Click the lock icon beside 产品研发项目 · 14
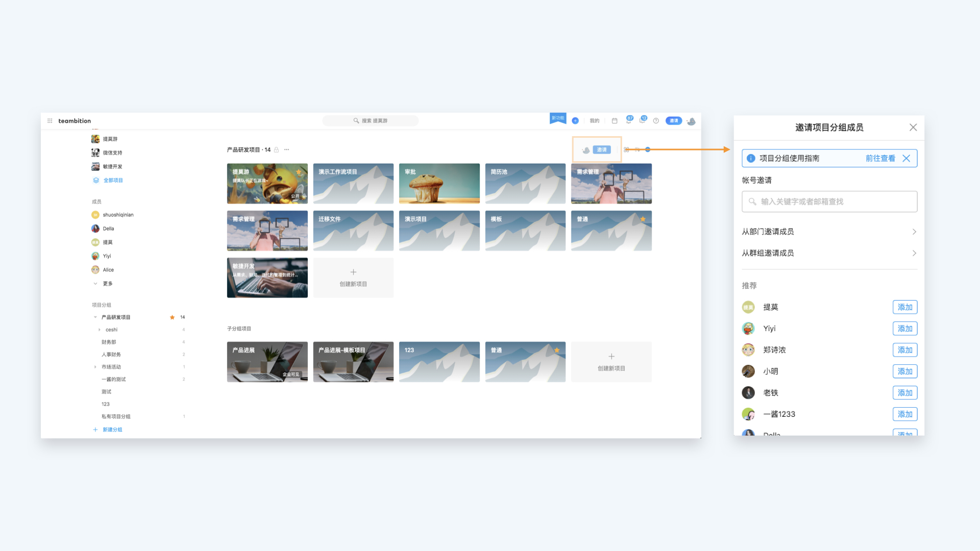 pyautogui.click(x=276, y=150)
